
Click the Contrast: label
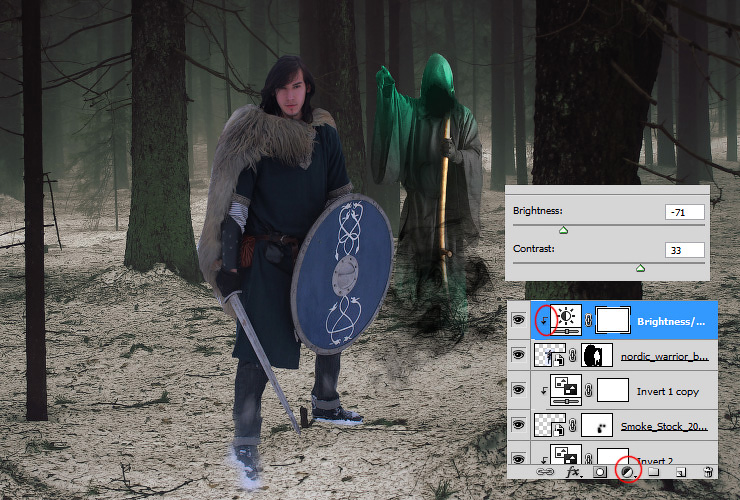pos(534,248)
